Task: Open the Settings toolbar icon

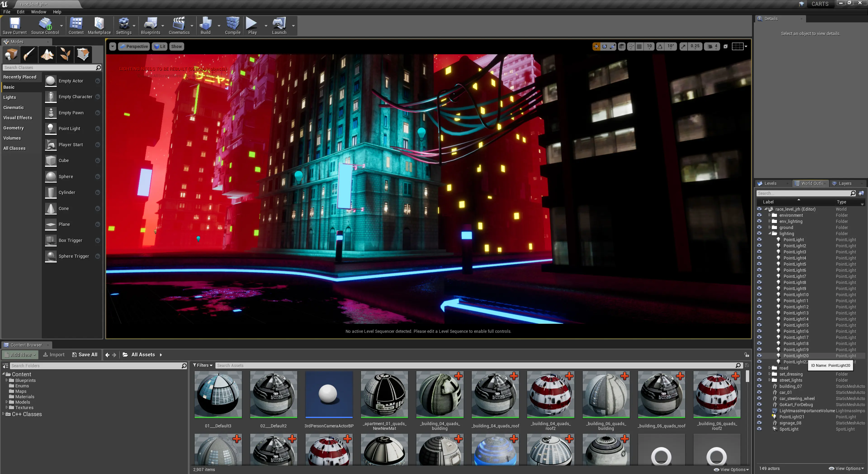Action: [124, 23]
